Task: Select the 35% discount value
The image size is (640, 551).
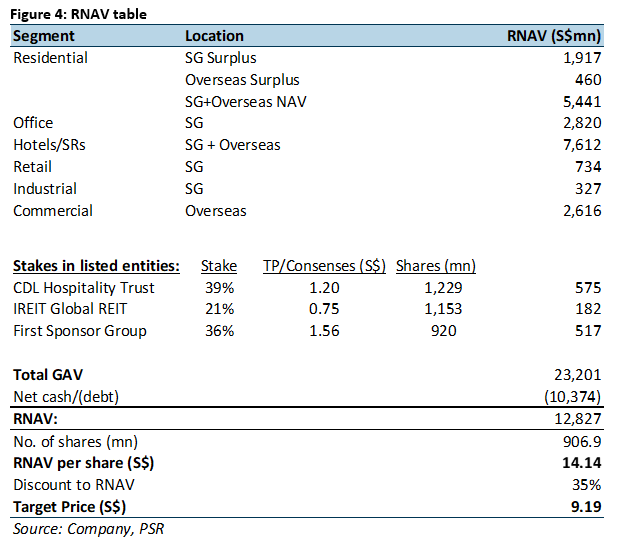Action: (587, 485)
